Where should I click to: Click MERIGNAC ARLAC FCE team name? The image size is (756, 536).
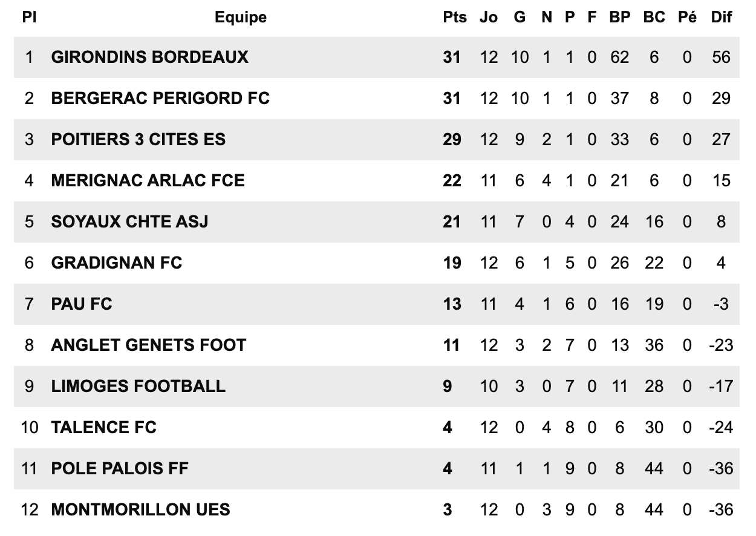(148, 180)
